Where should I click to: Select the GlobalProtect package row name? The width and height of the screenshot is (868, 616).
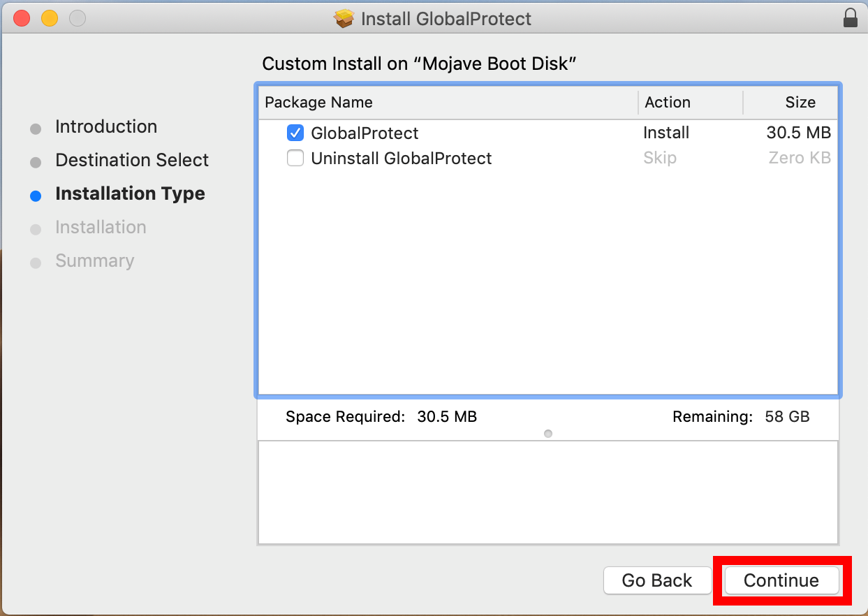365,133
